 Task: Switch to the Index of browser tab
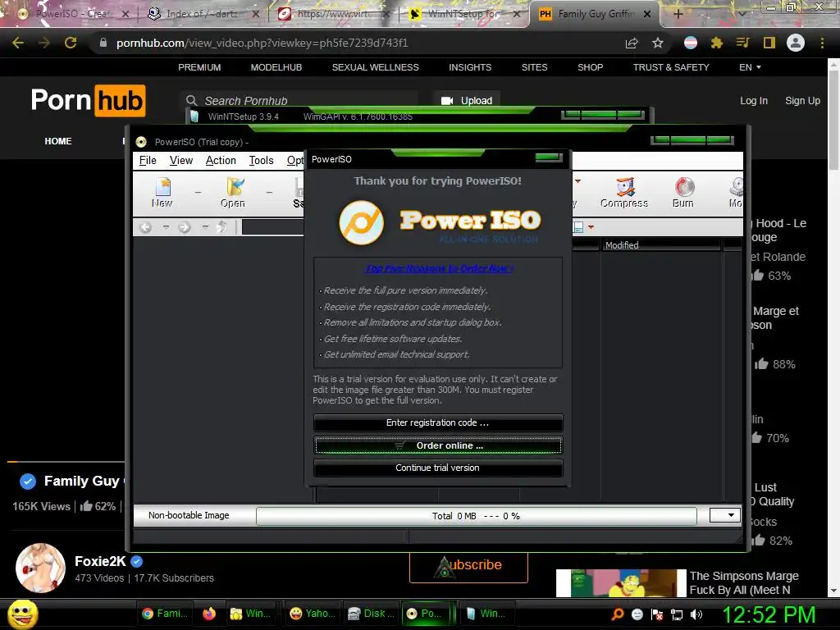point(202,14)
